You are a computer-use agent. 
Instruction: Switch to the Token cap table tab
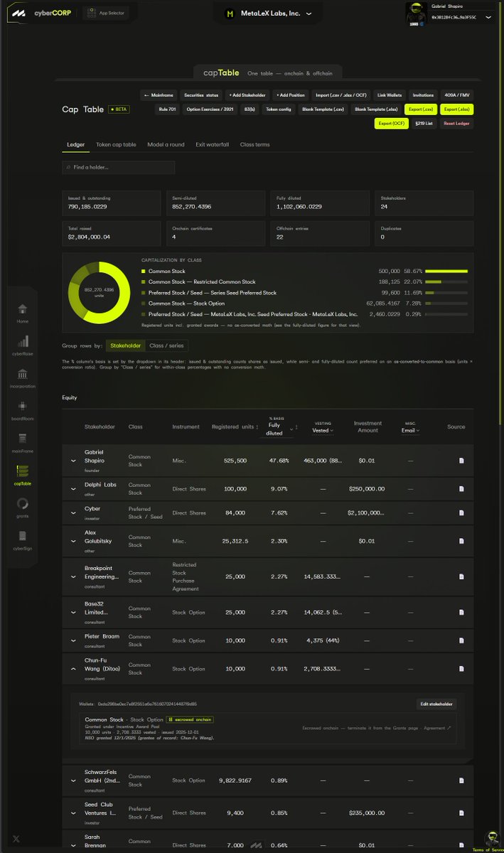116,144
